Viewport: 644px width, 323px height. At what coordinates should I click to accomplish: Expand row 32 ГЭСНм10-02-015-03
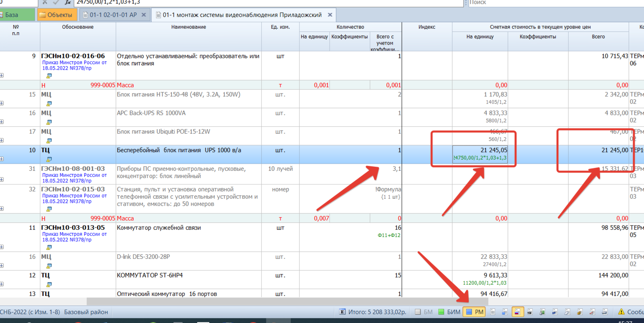[x=2, y=209]
